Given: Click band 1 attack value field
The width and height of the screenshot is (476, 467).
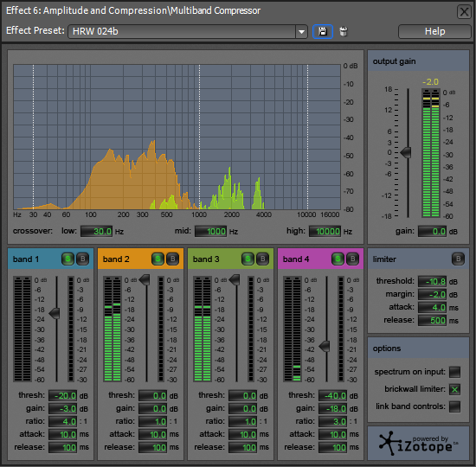Looking at the screenshot, I should tap(62, 434).
